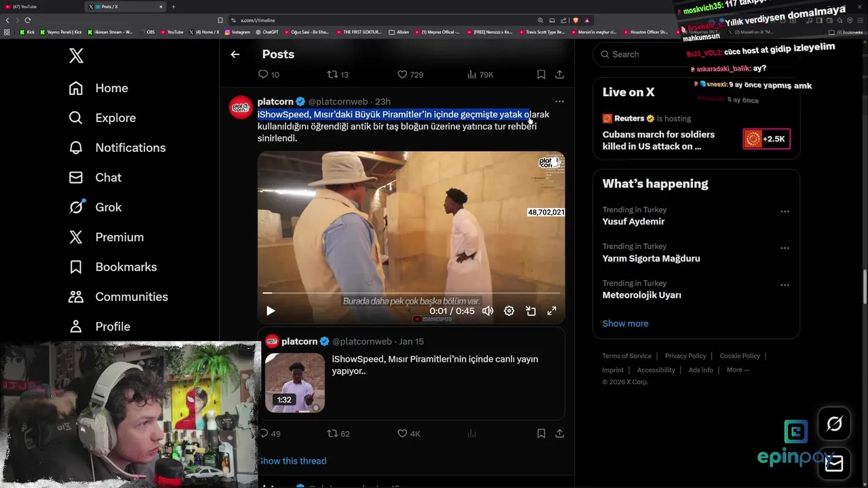
Task: Open Communities in sidebar
Action: 118,297
